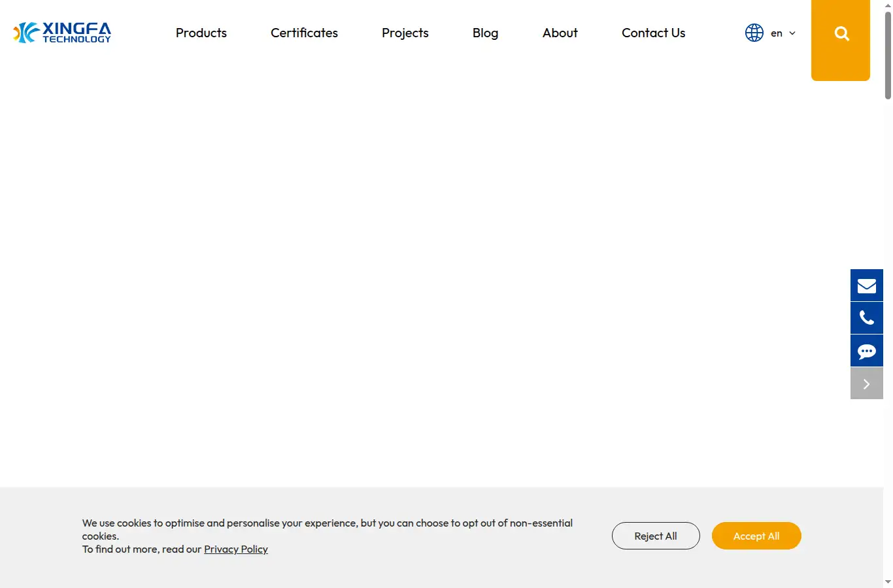Open the Privacy Policy link
Viewport: 893px width, 588px height.
pyautogui.click(x=236, y=549)
